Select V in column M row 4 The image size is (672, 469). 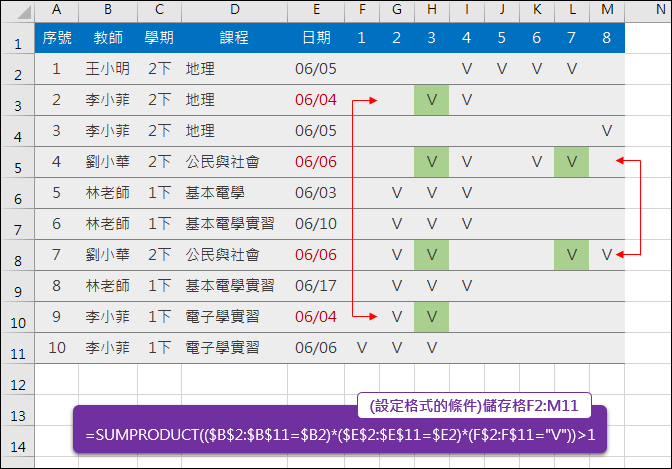point(607,131)
